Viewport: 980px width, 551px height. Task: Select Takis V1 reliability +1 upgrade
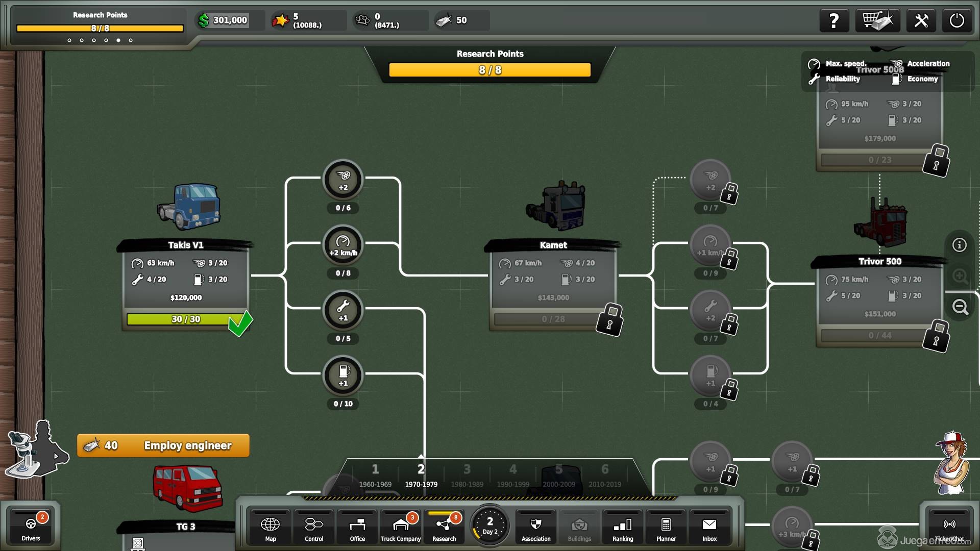click(343, 310)
